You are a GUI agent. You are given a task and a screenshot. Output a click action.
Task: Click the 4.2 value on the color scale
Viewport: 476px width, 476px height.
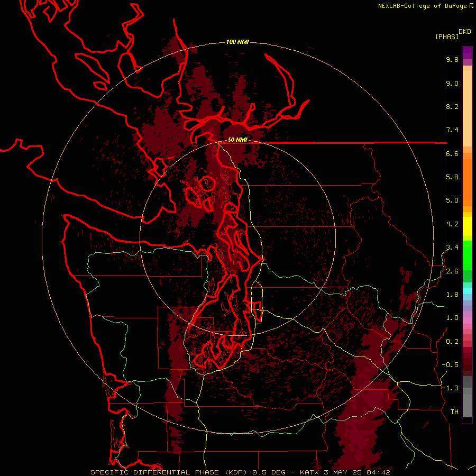pyautogui.click(x=452, y=224)
